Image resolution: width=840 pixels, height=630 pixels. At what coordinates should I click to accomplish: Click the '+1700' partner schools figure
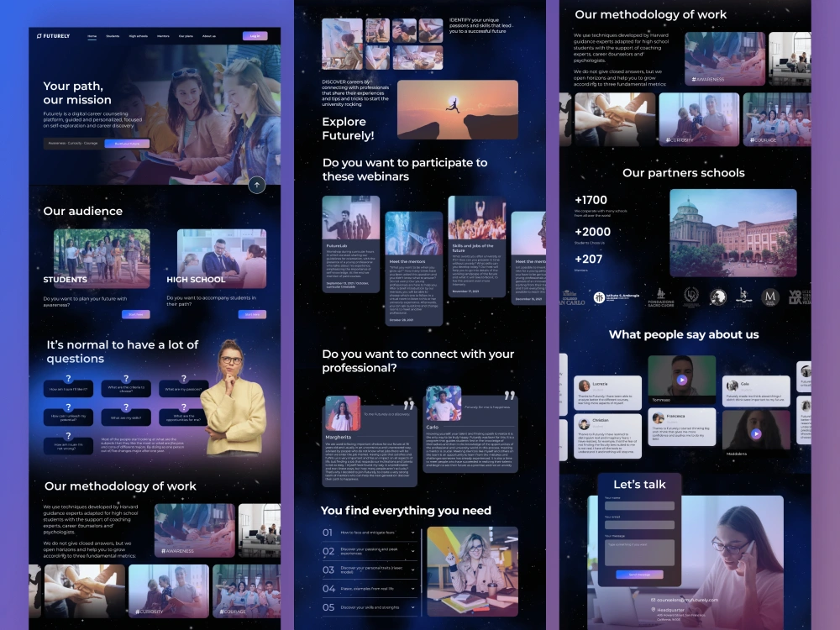[591, 200]
